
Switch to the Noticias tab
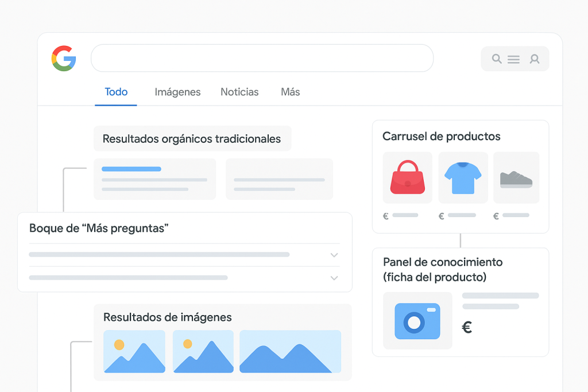(x=239, y=92)
